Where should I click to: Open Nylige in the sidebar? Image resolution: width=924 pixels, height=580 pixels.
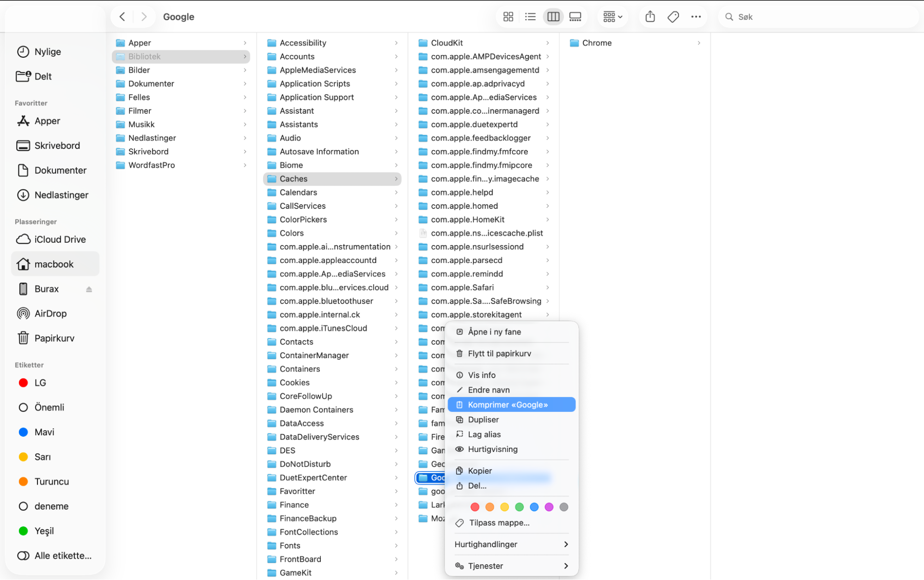point(55,51)
